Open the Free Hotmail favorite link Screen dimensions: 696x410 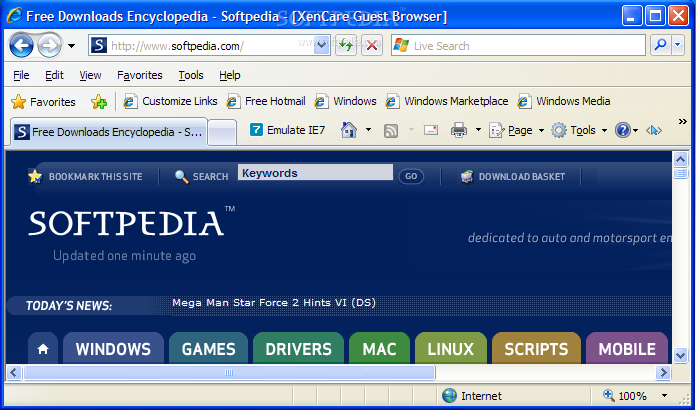tap(266, 102)
